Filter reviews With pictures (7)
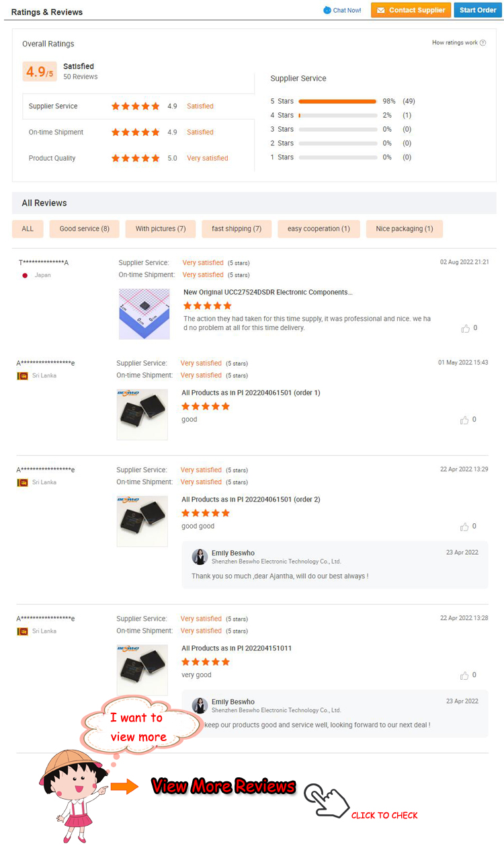This screenshot has height=852, width=504. (161, 229)
